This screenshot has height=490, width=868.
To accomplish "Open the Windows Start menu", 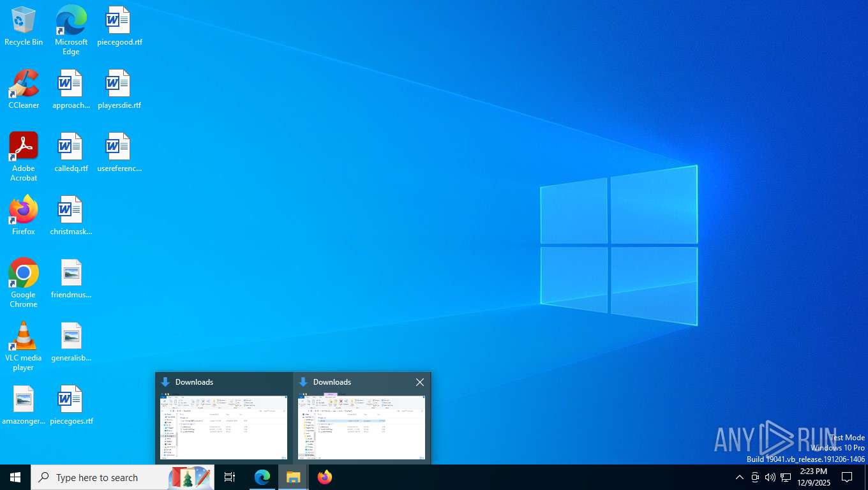I will (15, 477).
